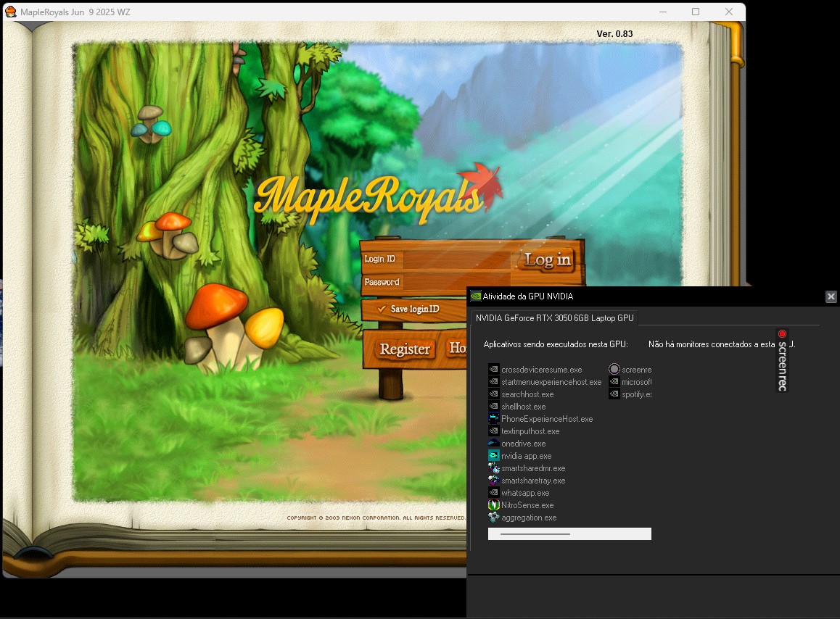Click the partially visible Homepage button
The height and width of the screenshot is (619, 840).
tap(458, 349)
